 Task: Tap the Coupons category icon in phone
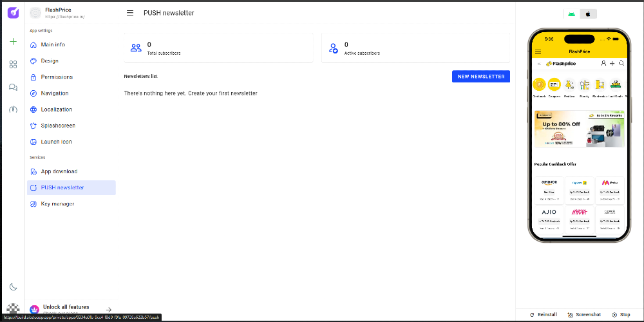pyautogui.click(x=554, y=84)
